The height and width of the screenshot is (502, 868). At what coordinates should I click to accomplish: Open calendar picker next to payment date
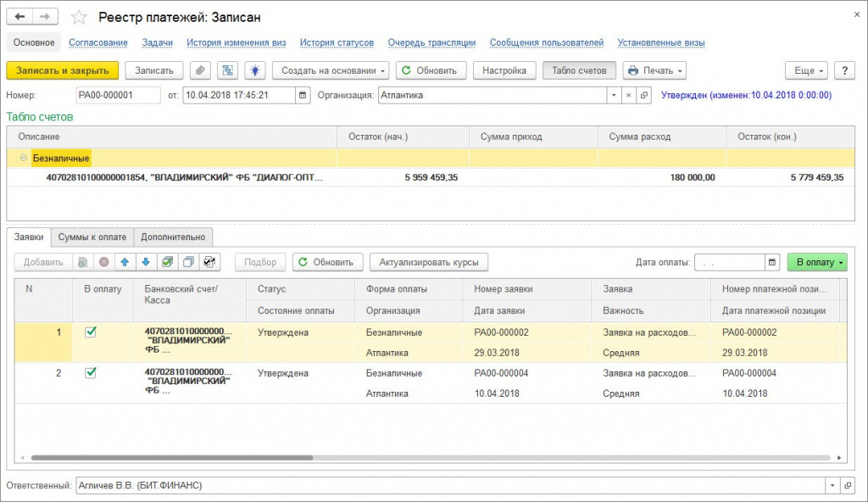[x=772, y=262]
